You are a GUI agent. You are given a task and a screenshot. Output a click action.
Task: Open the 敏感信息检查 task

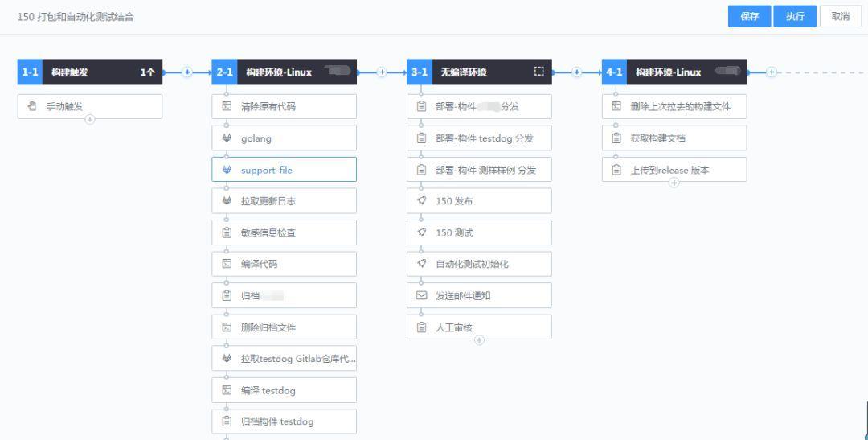click(x=284, y=232)
